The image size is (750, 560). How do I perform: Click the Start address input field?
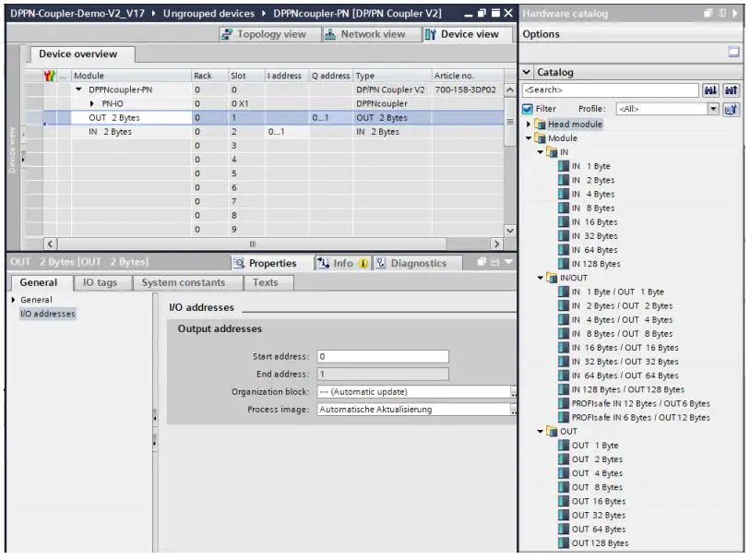pyautogui.click(x=382, y=356)
